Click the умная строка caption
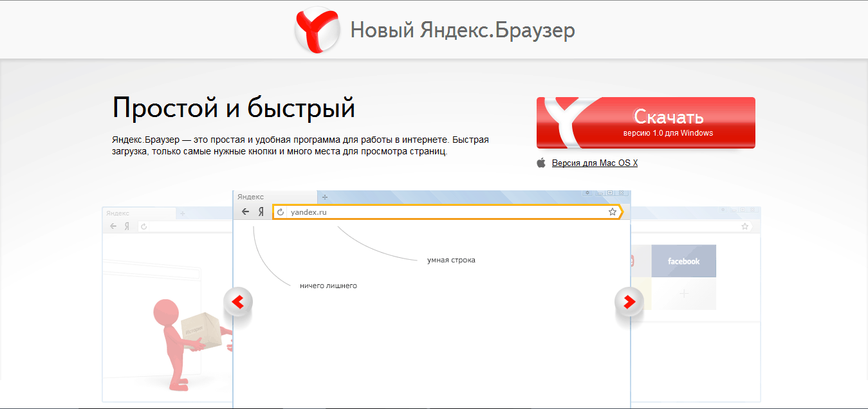This screenshot has width=868, height=409. pyautogui.click(x=451, y=260)
